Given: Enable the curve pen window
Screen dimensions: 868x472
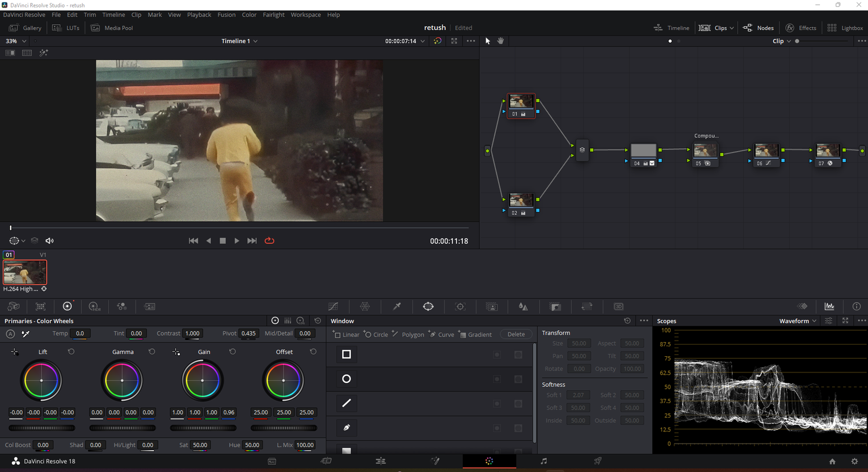Looking at the screenshot, I should (x=347, y=427).
